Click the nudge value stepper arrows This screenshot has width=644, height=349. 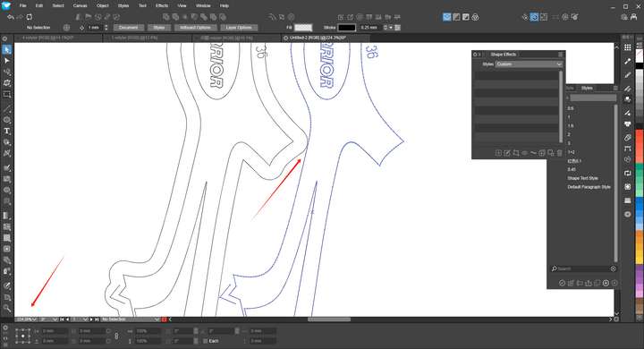click(x=106, y=28)
